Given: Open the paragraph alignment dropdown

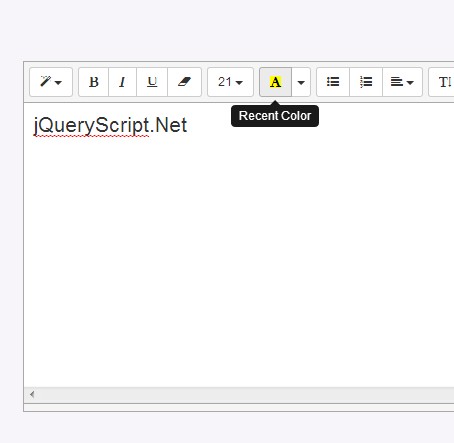Looking at the screenshot, I should click(x=402, y=82).
